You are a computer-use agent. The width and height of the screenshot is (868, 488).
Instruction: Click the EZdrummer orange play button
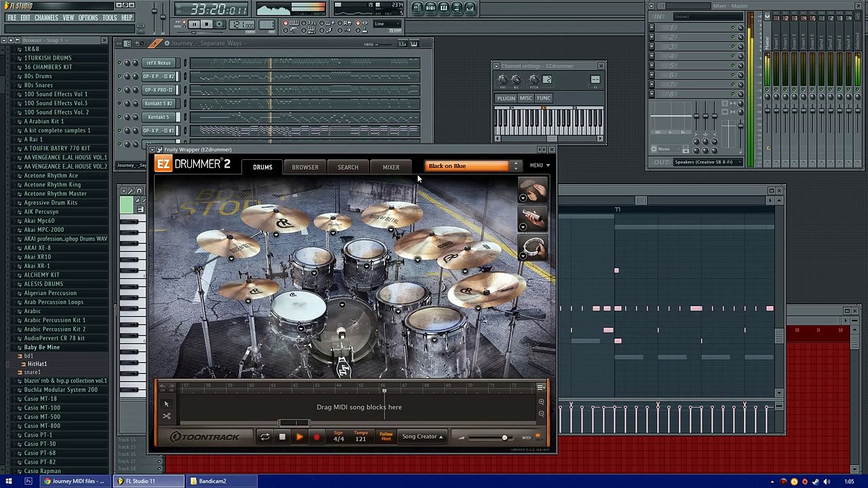tap(299, 437)
